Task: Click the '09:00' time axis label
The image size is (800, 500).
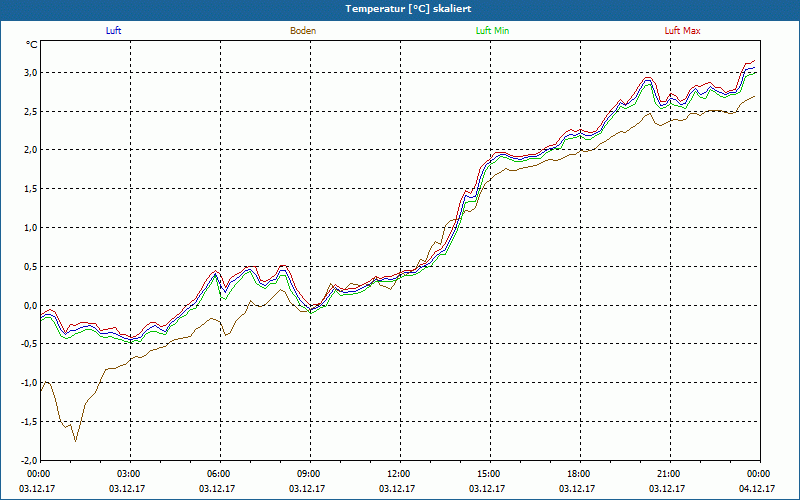Action: [x=310, y=474]
